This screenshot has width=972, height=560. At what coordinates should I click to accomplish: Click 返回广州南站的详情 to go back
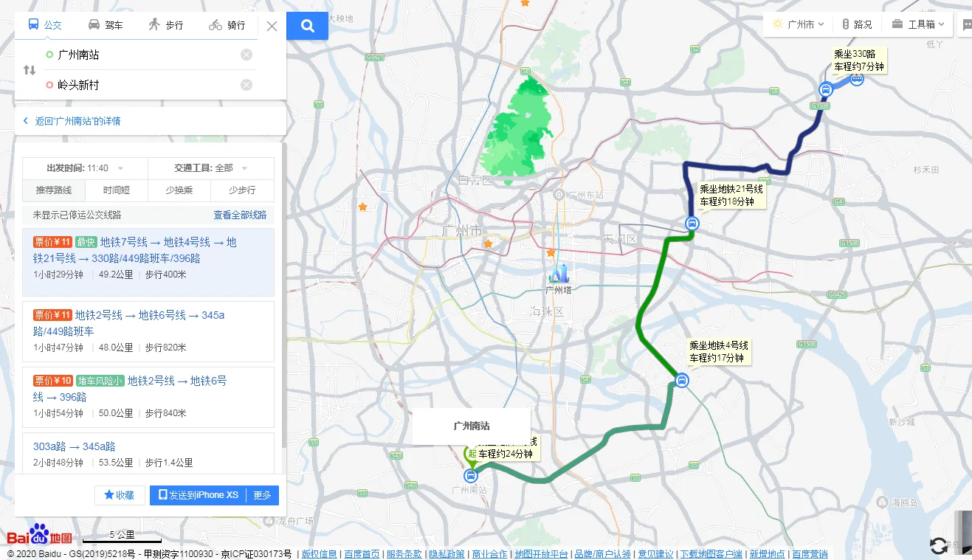[x=77, y=120]
